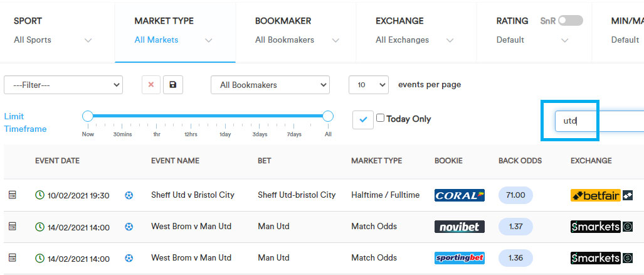This screenshot has height=275, width=644.
Task: Click the right timeframe slider handle
Action: [328, 116]
